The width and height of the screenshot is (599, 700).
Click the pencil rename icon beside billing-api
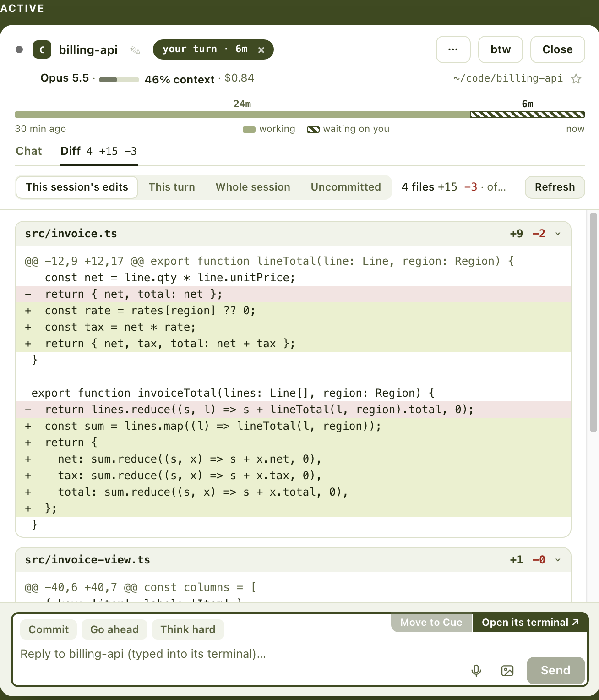coord(135,50)
